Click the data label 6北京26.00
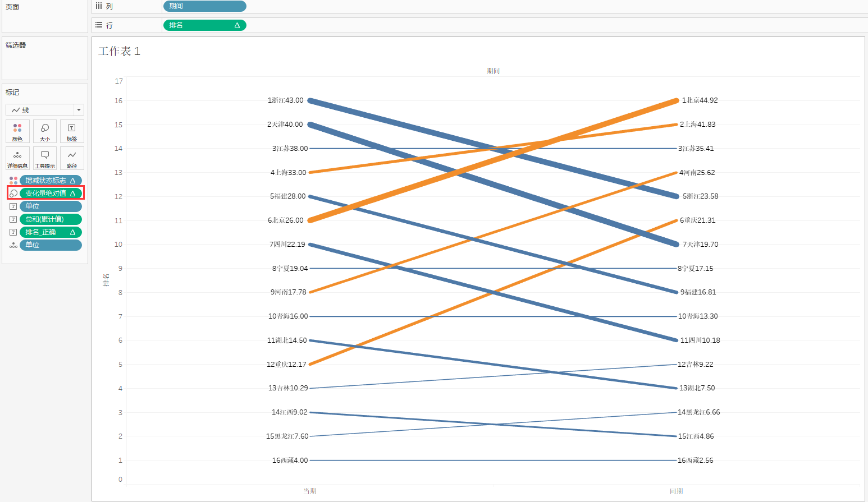 [x=285, y=220]
